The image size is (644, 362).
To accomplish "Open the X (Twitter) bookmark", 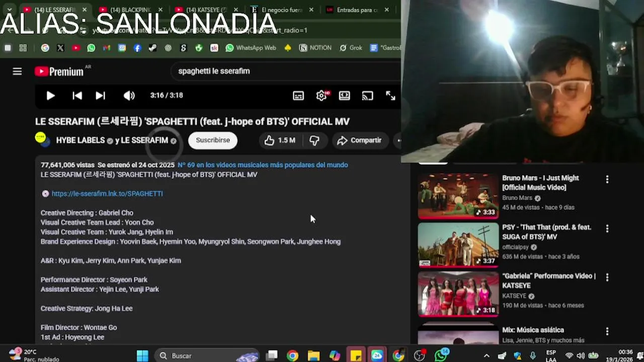I will pos(60,48).
